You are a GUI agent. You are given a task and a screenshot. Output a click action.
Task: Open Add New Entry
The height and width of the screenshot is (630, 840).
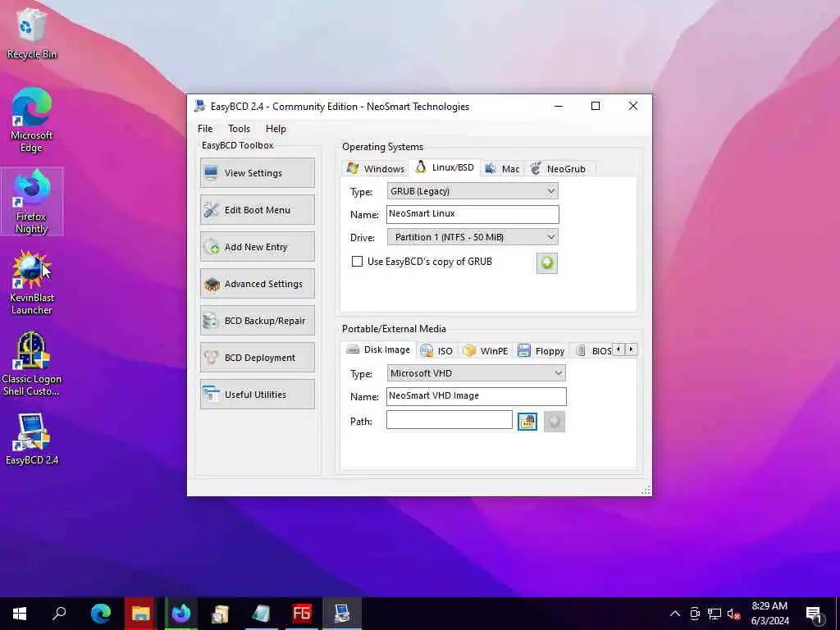click(x=258, y=247)
